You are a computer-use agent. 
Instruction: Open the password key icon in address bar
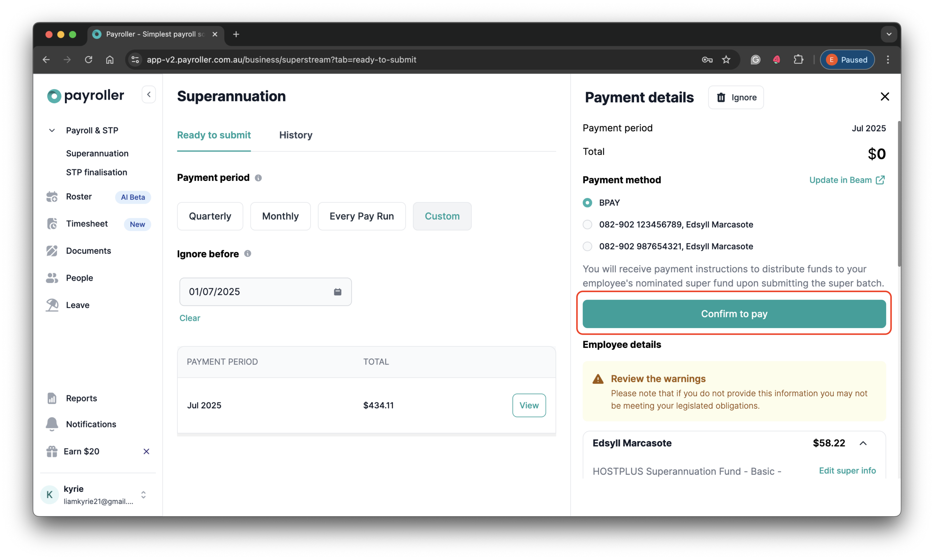click(707, 60)
